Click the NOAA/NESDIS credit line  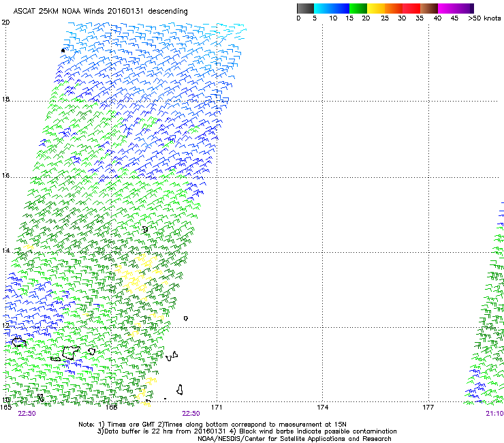tap(294, 439)
